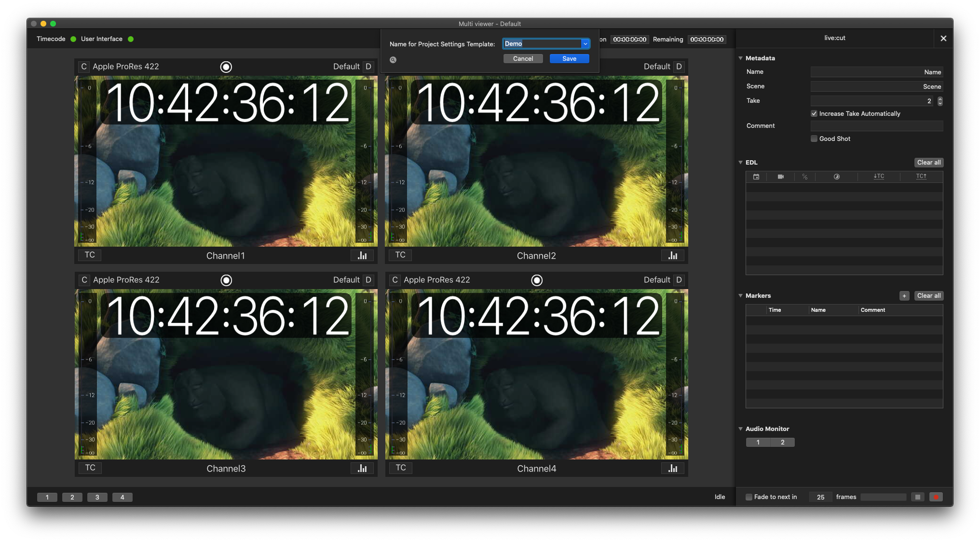Click the fade progress bar beside frames
Viewport: 980px width, 542px height.
pos(884,497)
